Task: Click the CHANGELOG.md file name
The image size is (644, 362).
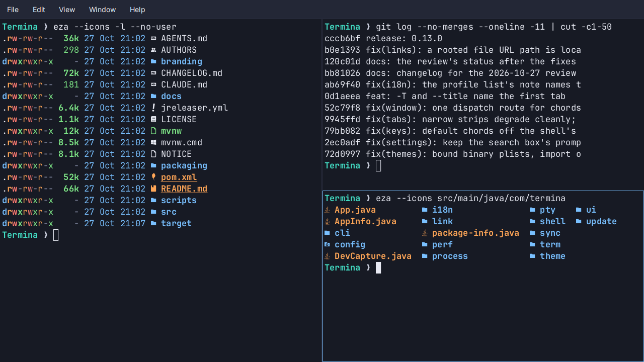Action: click(192, 73)
